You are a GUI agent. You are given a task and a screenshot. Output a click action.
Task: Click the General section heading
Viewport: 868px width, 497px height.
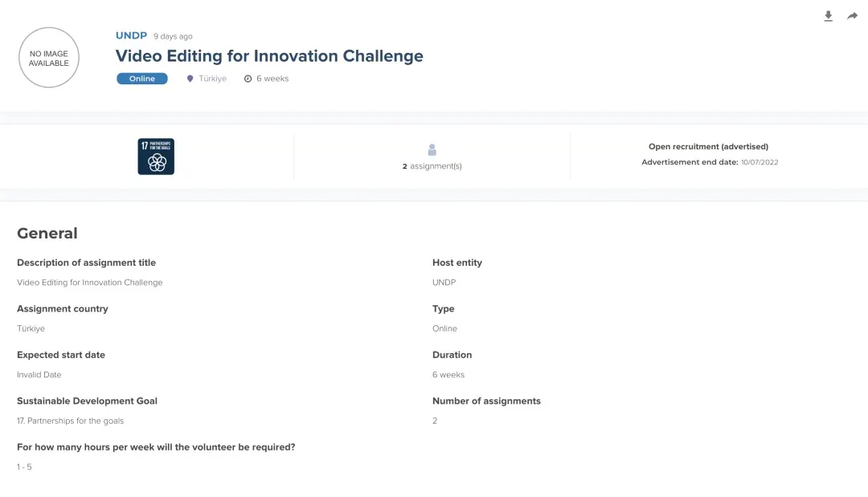tap(47, 234)
